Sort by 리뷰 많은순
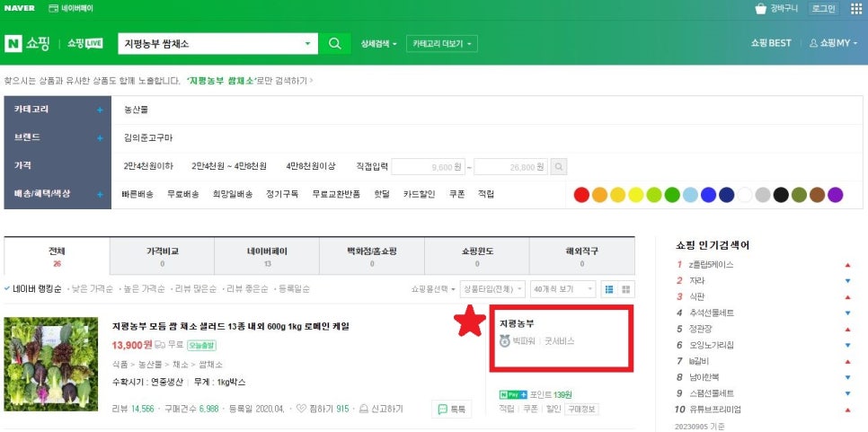 pos(193,288)
